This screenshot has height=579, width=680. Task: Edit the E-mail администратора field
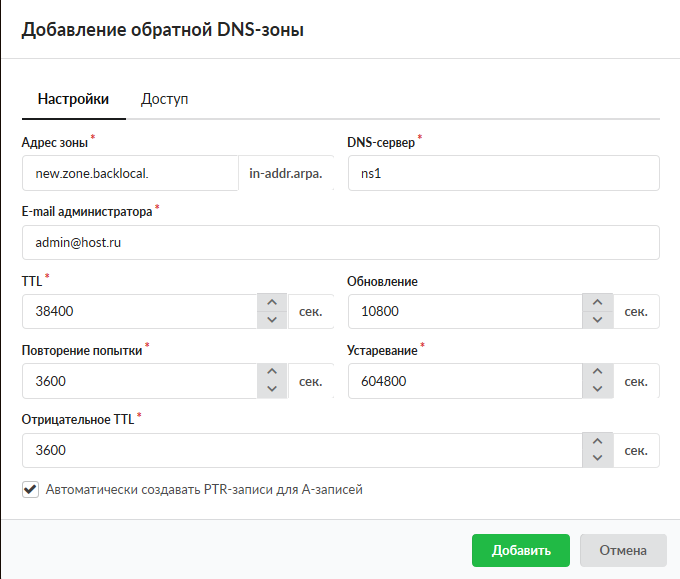point(340,242)
